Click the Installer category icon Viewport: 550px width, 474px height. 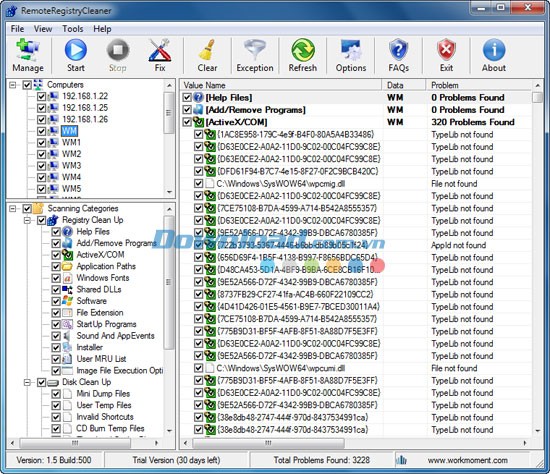click(x=67, y=347)
